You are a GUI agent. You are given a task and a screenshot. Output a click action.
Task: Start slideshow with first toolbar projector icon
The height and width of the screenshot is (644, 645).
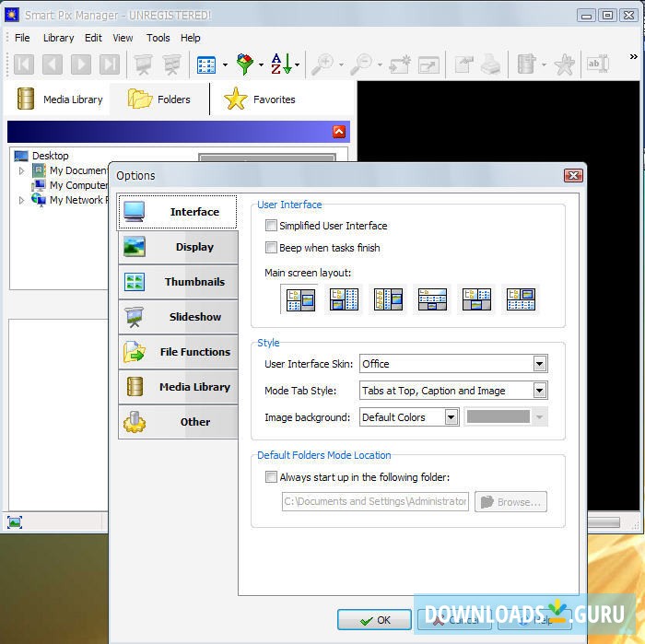pyautogui.click(x=143, y=64)
